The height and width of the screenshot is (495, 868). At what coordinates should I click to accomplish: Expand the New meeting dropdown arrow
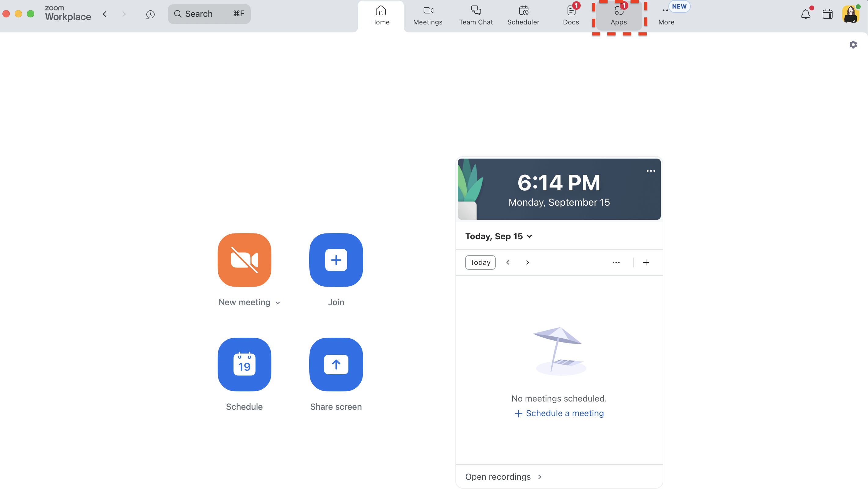click(278, 303)
